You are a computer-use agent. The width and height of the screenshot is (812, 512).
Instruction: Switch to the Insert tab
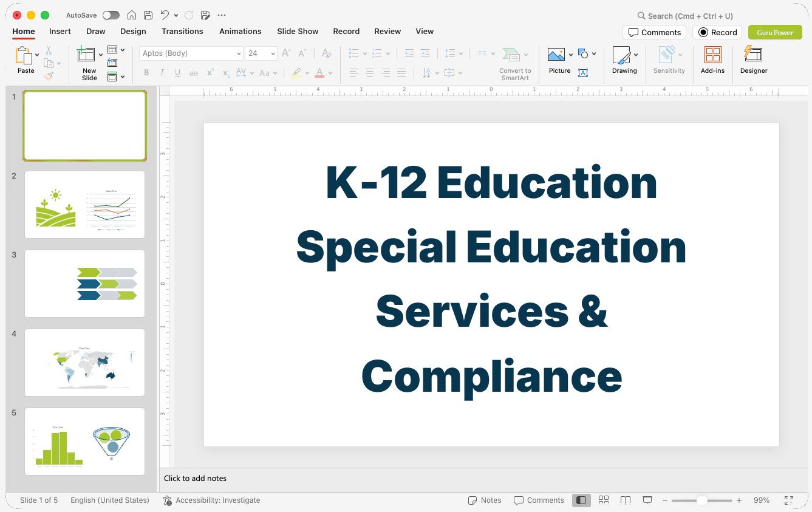[60, 31]
